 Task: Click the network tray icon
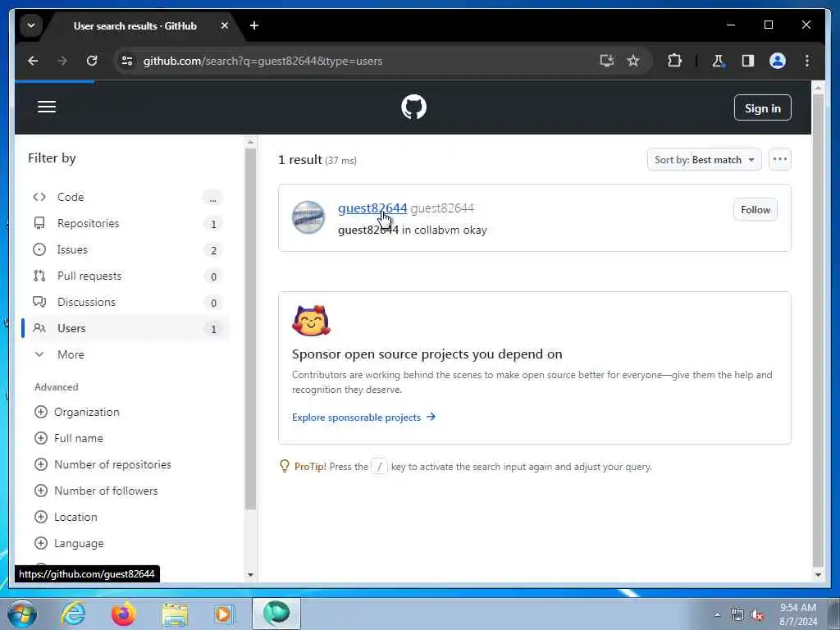coord(737,615)
